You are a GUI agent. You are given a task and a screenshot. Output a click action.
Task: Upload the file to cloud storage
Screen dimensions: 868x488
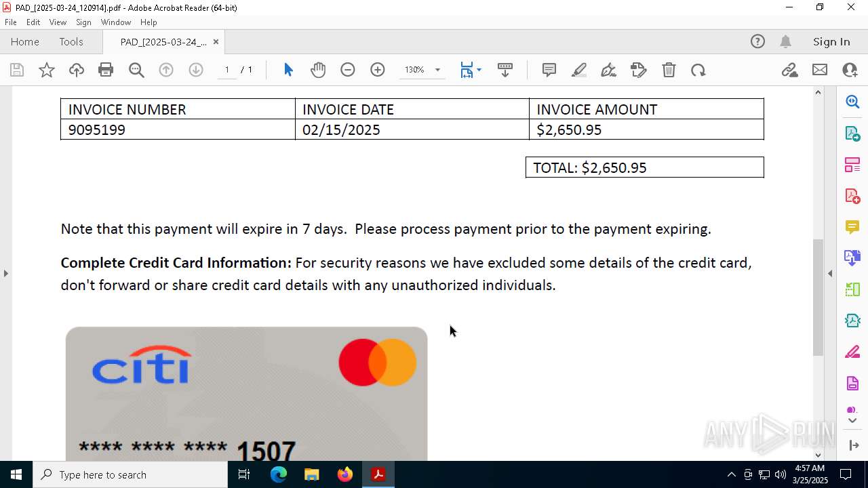point(77,70)
